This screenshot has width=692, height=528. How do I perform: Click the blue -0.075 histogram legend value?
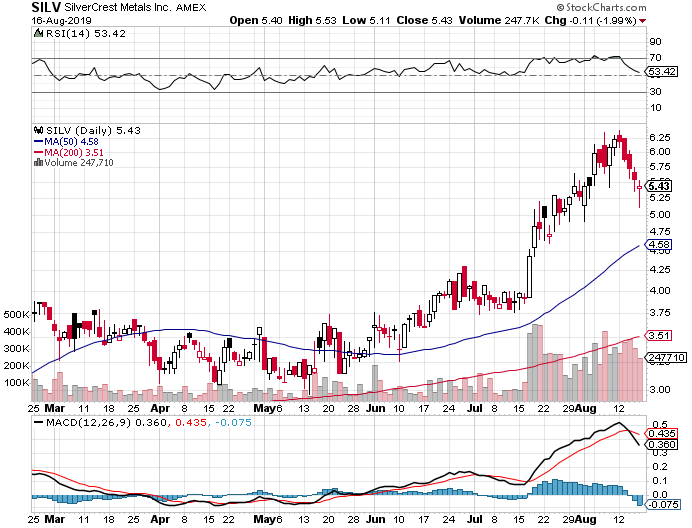coord(233,423)
